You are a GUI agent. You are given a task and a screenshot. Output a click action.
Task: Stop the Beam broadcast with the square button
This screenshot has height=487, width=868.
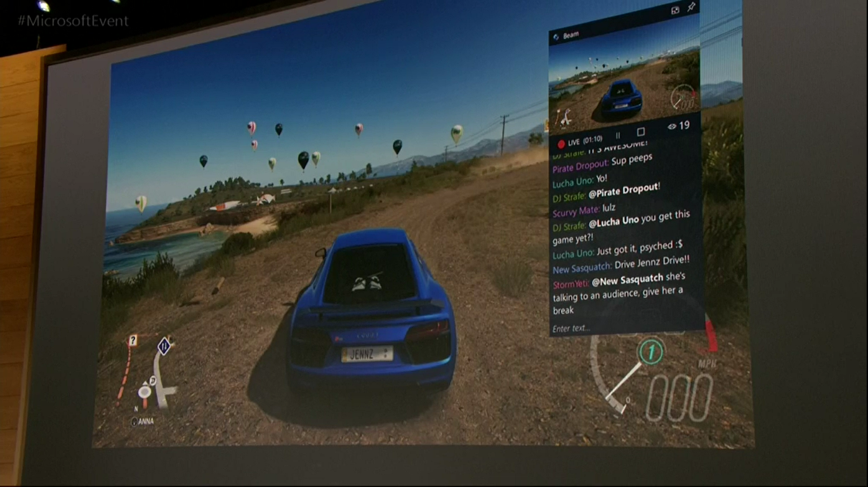641,132
